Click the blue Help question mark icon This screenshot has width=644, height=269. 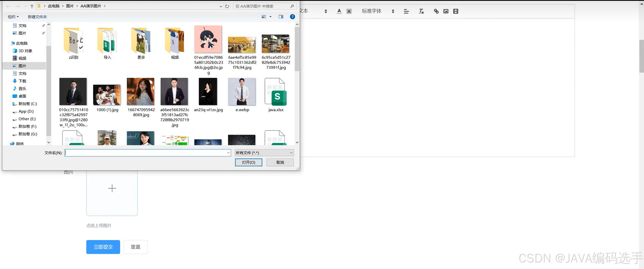(x=292, y=17)
